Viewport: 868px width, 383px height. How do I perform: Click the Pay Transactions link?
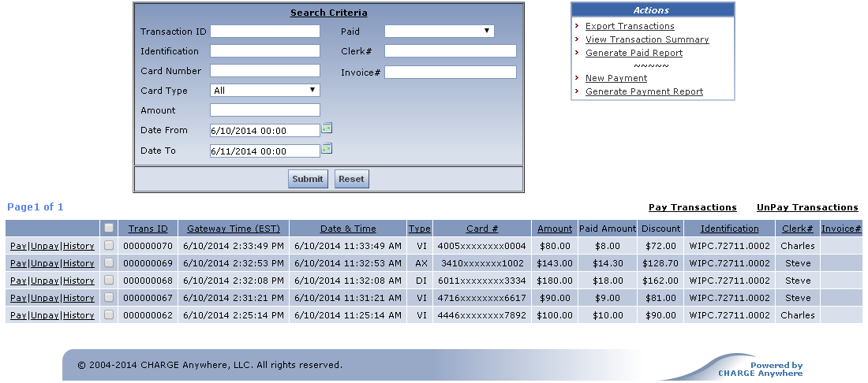point(692,208)
